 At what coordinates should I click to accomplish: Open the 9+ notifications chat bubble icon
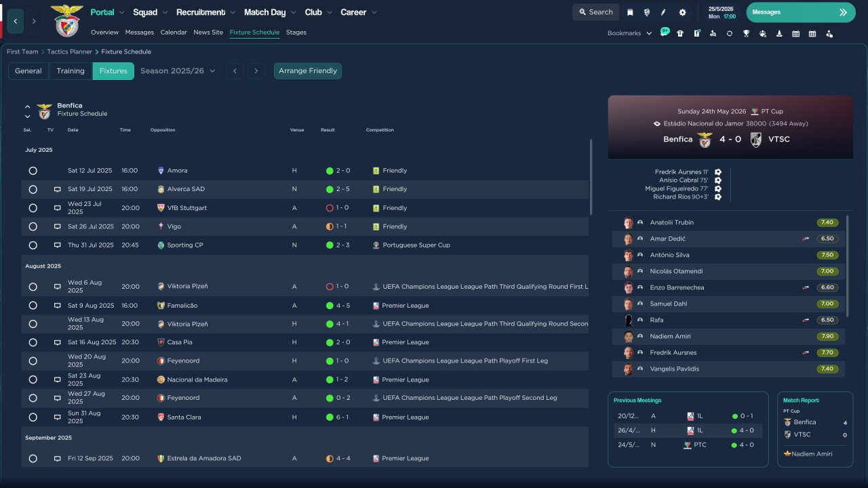pyautogui.click(x=665, y=32)
